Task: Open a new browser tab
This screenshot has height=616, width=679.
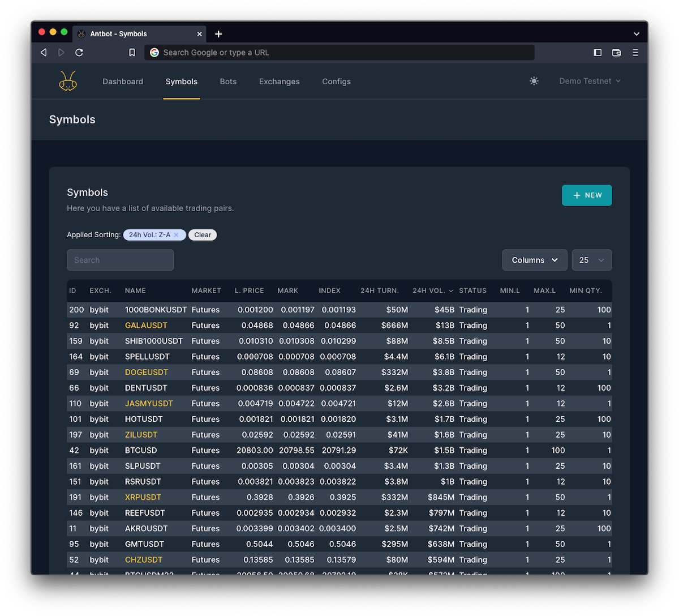Action: click(x=218, y=34)
